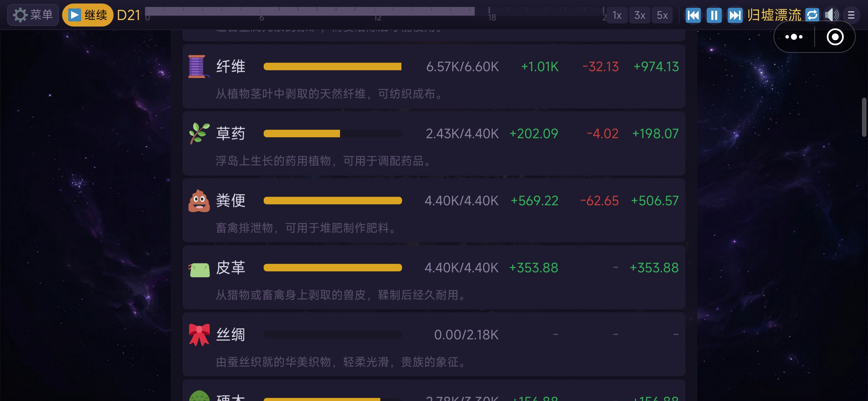Set game speed to 5x

[662, 15]
